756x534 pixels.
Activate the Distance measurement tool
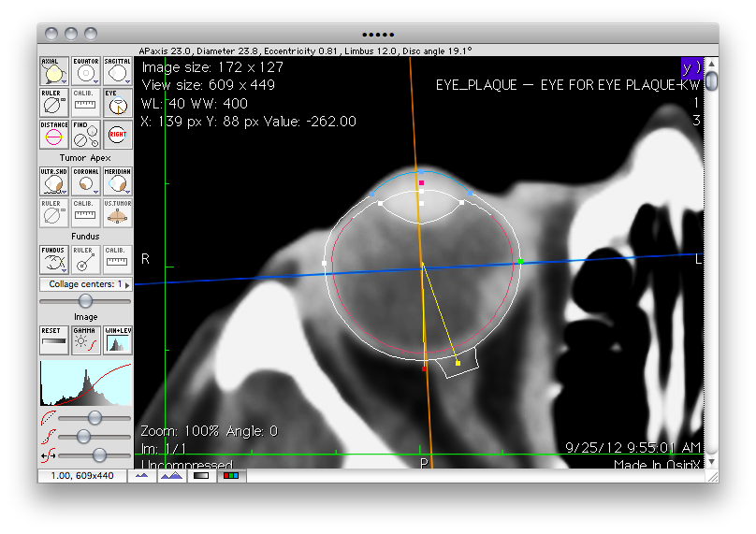pyautogui.click(x=53, y=135)
